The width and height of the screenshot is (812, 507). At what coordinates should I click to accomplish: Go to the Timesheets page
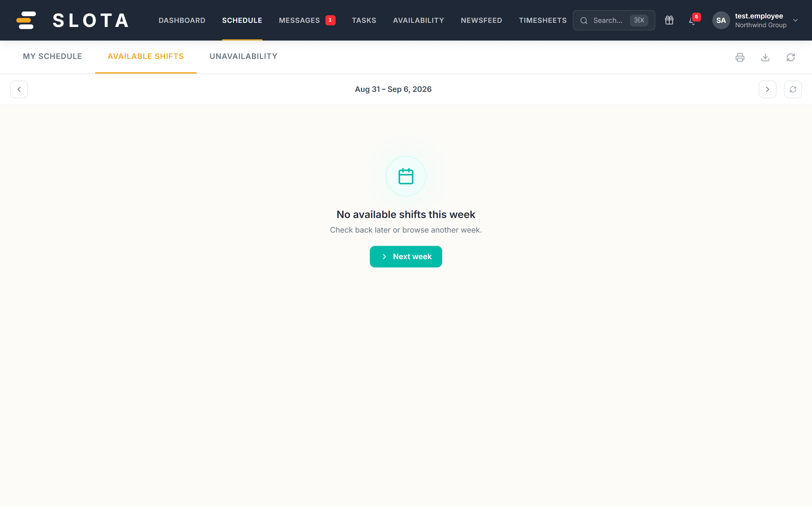pos(543,20)
